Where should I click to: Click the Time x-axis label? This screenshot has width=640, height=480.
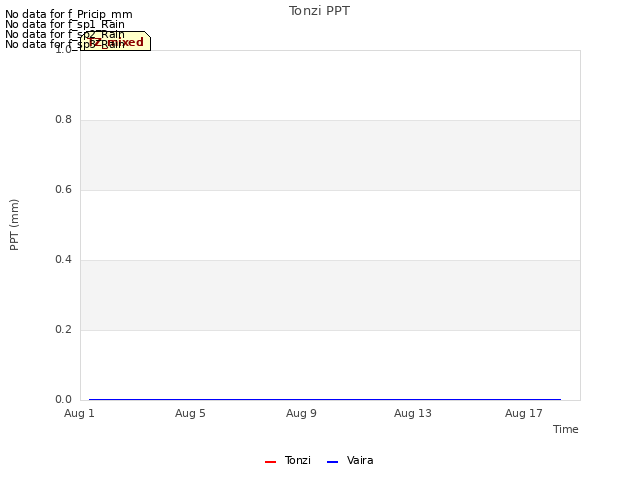pos(566,429)
